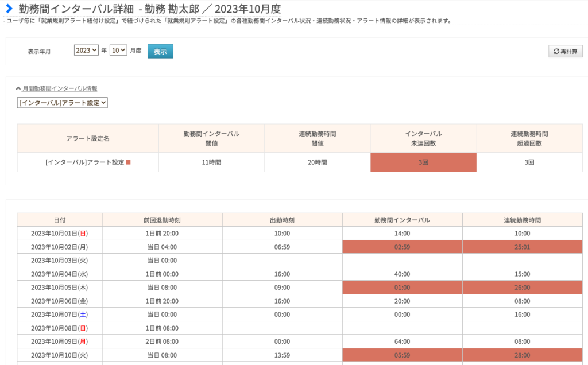Click the 連続勤務時間 超過回数 header cell
The height and width of the screenshot is (365, 588).
point(529,138)
